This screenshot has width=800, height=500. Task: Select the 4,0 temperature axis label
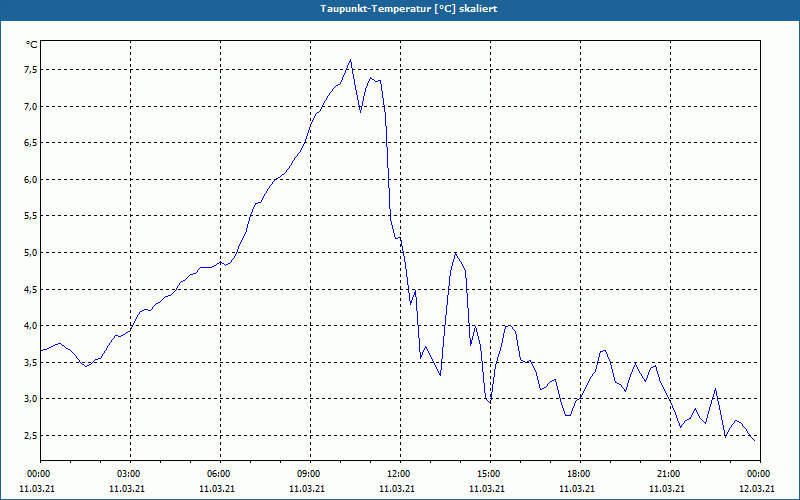pos(31,326)
